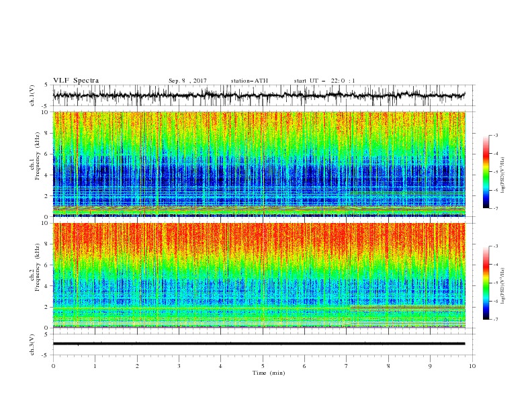Click the "Time (min)" axis label
The image size is (532, 411).
point(269,373)
